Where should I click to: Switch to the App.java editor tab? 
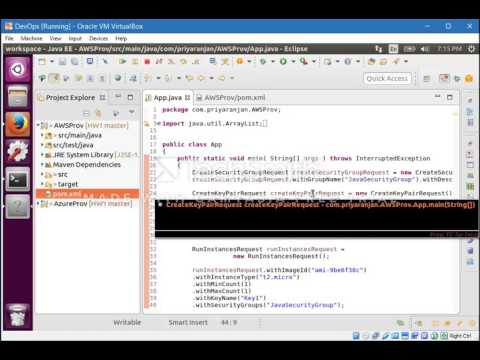[167, 98]
